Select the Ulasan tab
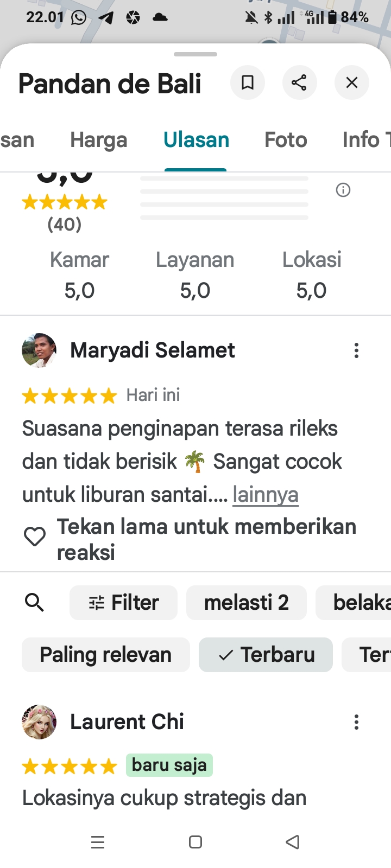 (196, 140)
